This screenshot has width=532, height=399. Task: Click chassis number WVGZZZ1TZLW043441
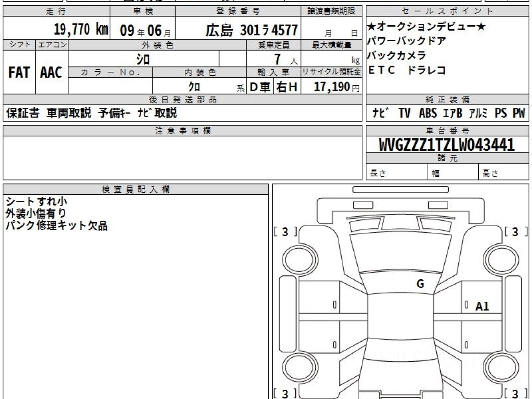coord(447,145)
